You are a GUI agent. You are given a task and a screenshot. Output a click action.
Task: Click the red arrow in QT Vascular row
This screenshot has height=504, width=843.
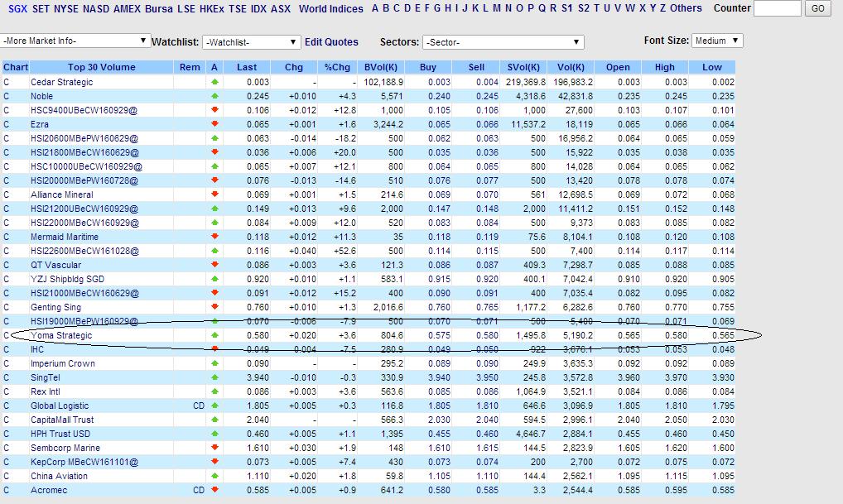tap(214, 265)
